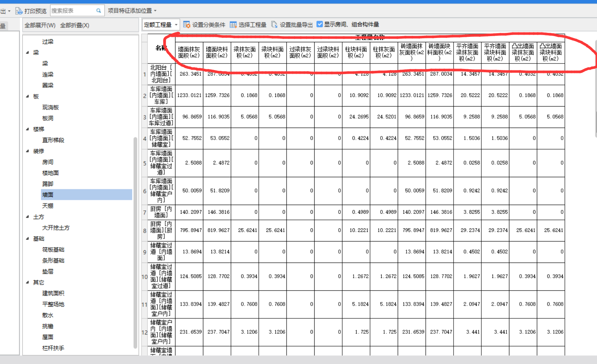Click the 选择工程量 table icon
The width and height of the screenshot is (597, 364).
tap(233, 25)
